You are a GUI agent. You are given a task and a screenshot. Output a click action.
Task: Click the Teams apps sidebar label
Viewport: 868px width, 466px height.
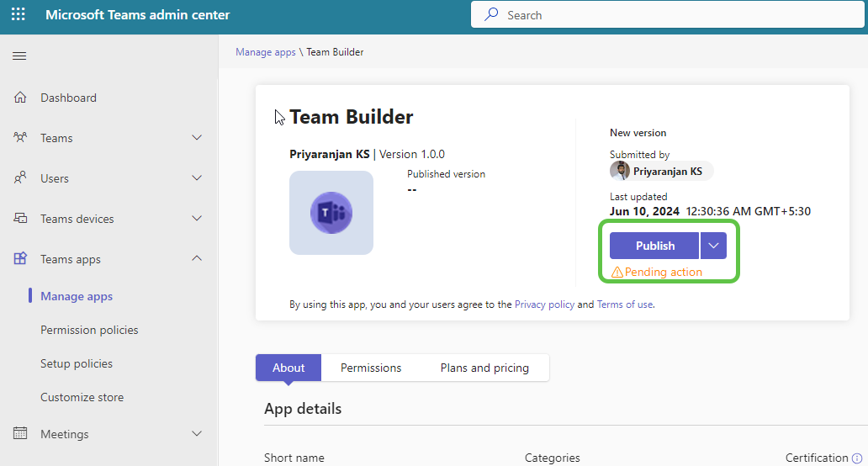[x=71, y=259]
